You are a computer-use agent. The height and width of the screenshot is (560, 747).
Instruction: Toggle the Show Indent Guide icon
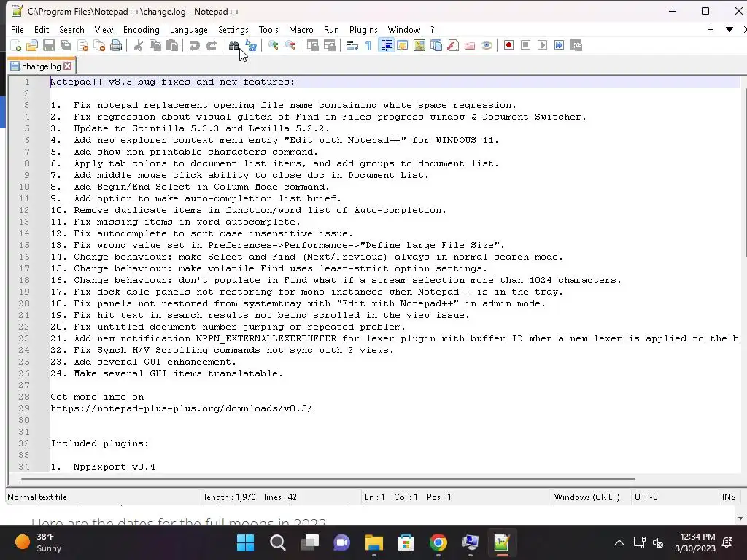tap(387, 46)
